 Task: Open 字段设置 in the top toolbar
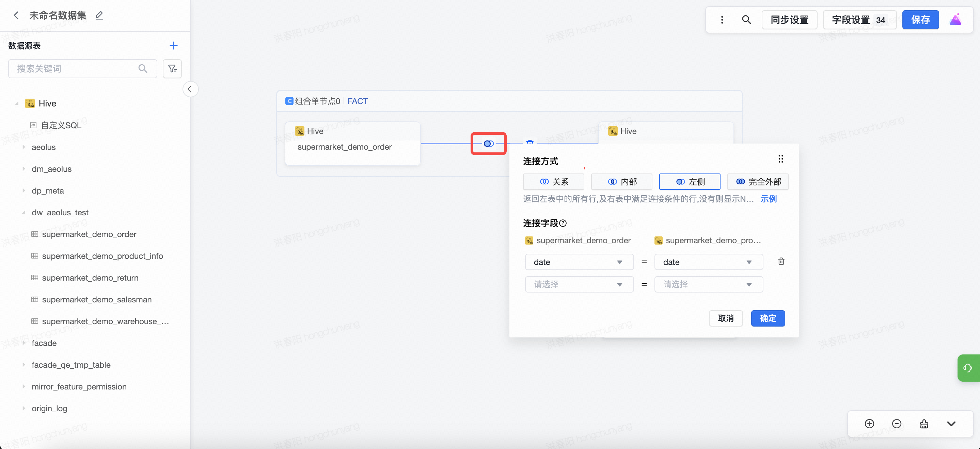tap(859, 20)
